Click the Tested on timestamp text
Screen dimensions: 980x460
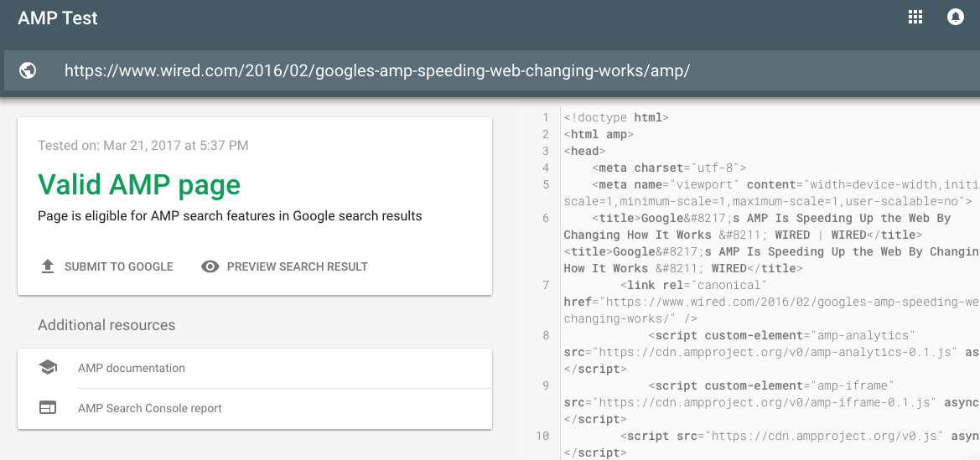tap(143, 146)
